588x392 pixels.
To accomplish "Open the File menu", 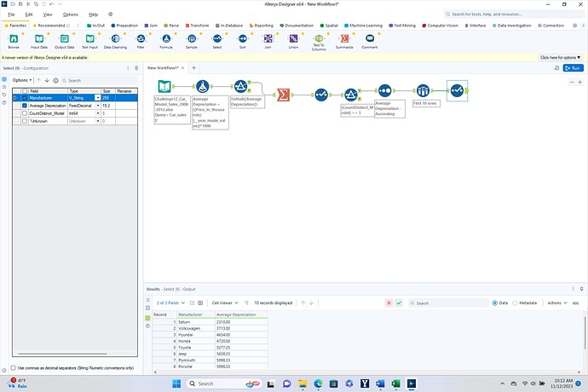I will 12,14.
